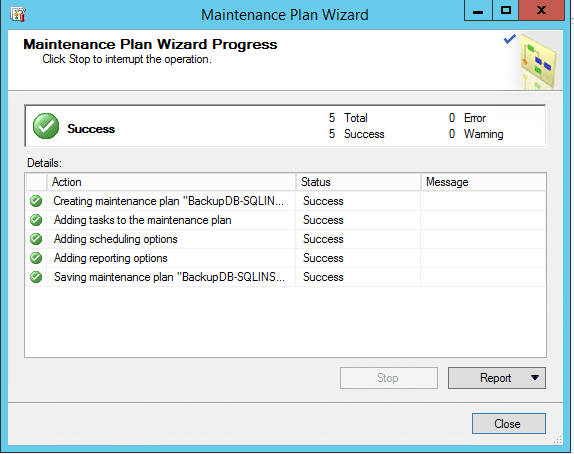Sort by the Action column header
Screen dimensions: 574x454
pos(171,182)
